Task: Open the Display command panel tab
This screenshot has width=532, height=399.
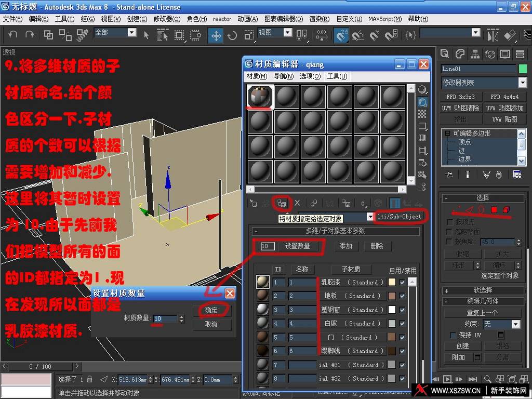Action: [x=505, y=54]
